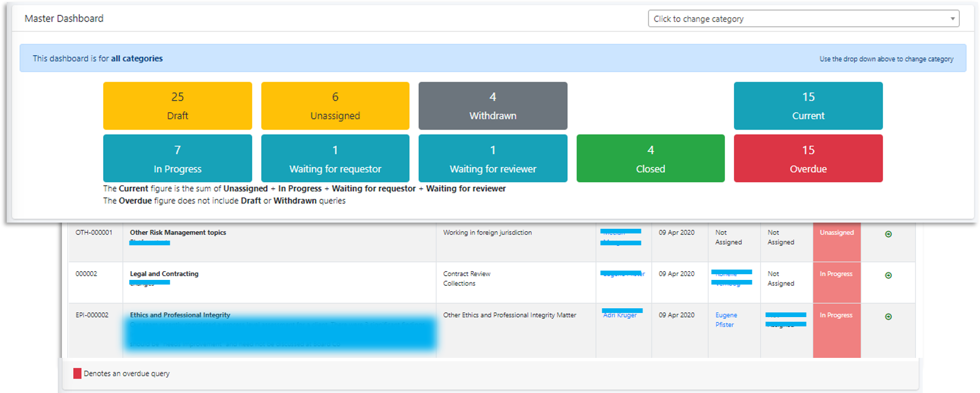The image size is (980, 393).
Task: Click the Ethics and Professional Integrity title
Action: [180, 315]
